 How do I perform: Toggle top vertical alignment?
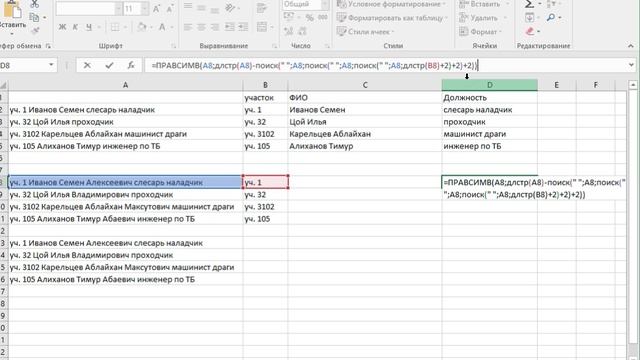[188, 6]
